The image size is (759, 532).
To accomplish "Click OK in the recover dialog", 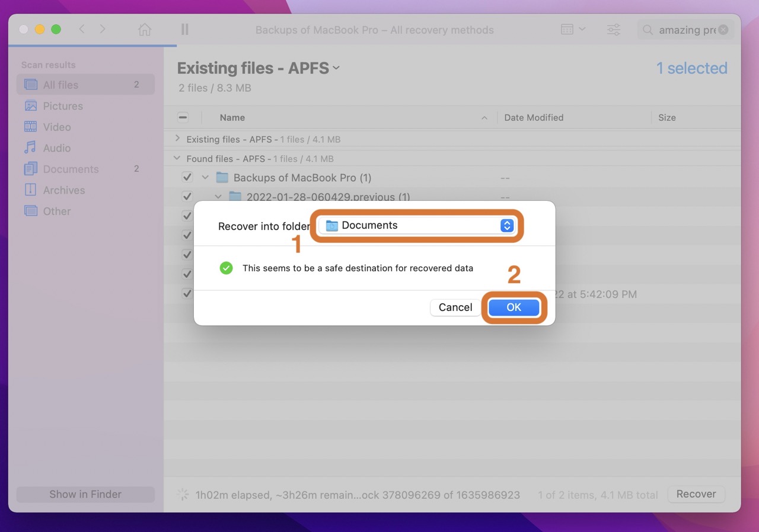I will (514, 307).
